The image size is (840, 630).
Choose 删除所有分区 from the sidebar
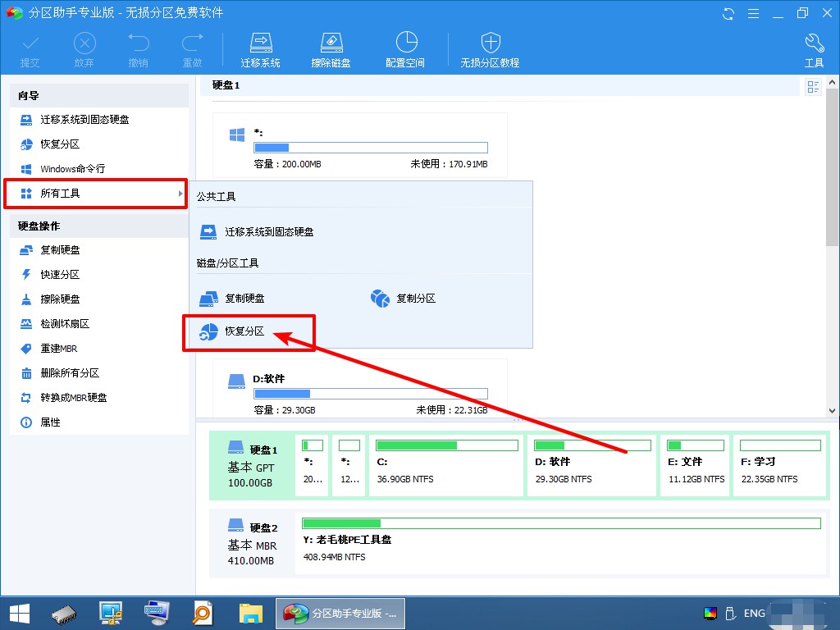tap(99, 373)
